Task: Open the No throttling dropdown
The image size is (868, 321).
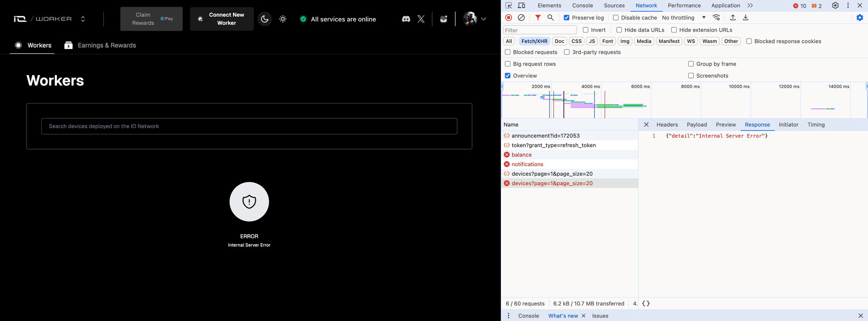Action: pyautogui.click(x=684, y=18)
